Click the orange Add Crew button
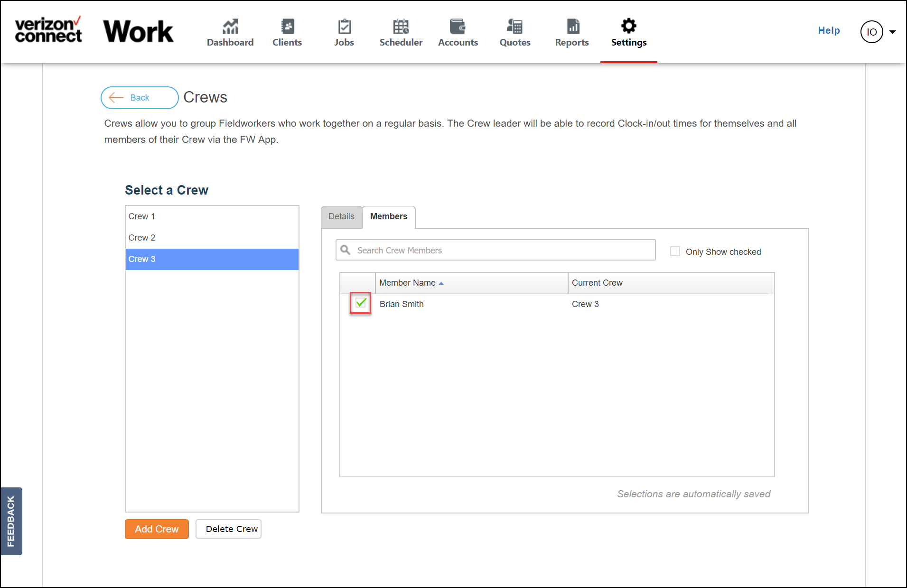The height and width of the screenshot is (588, 907). pos(157,529)
